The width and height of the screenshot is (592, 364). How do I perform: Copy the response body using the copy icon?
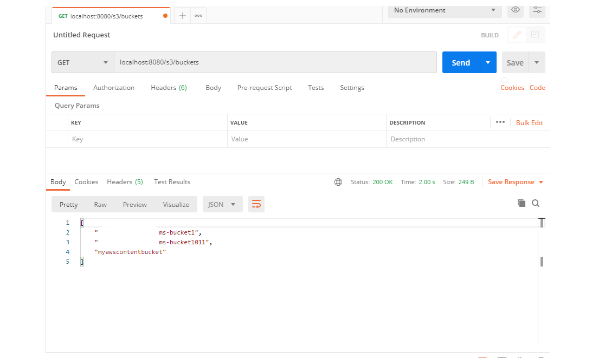click(x=521, y=203)
